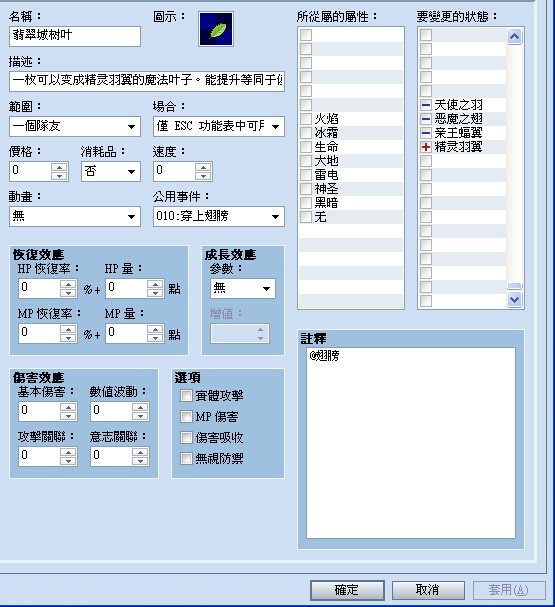Open the 動畫 dropdown showing 無
The width and height of the screenshot is (555, 607).
[75, 216]
